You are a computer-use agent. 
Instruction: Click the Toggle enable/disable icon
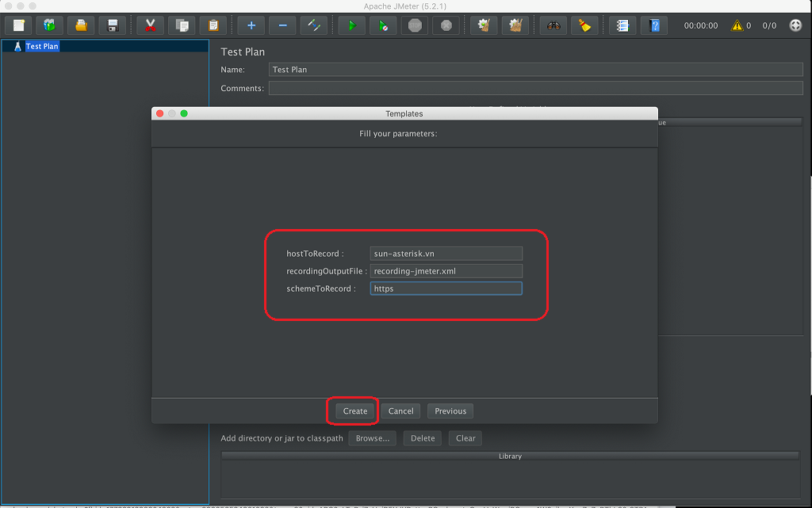coord(314,25)
